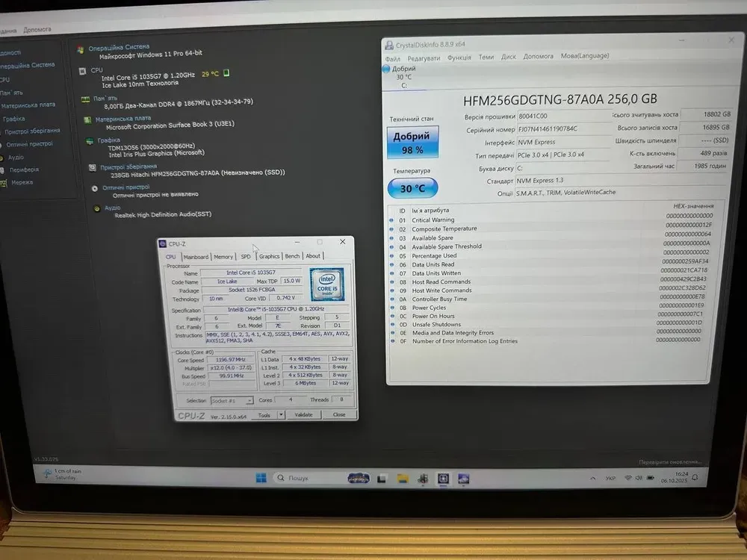Open the Windows Start menu
The image size is (747, 560).
coord(261,478)
